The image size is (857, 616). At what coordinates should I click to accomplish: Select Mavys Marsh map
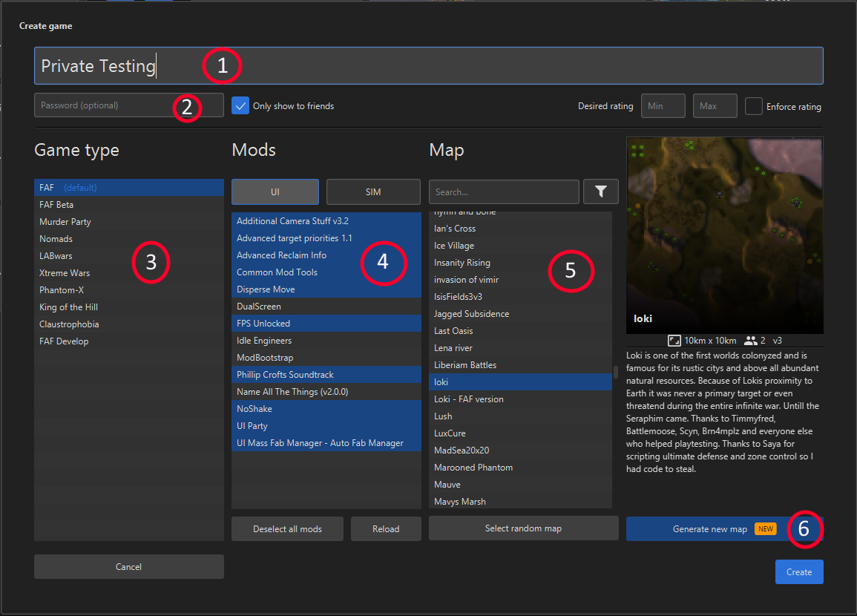point(520,501)
